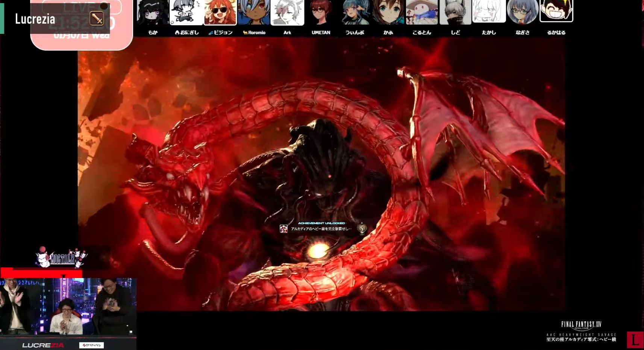Click the もか name label
644x350 pixels.
pyautogui.click(x=153, y=32)
